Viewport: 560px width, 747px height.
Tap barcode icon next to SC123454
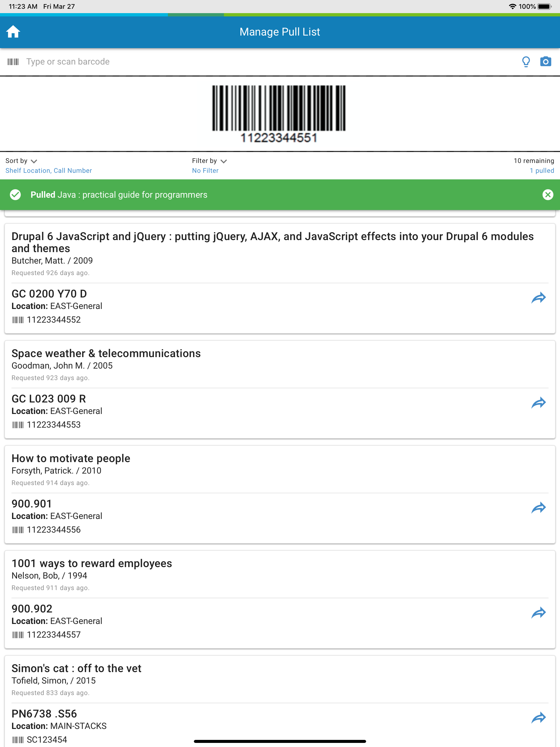[x=18, y=740]
